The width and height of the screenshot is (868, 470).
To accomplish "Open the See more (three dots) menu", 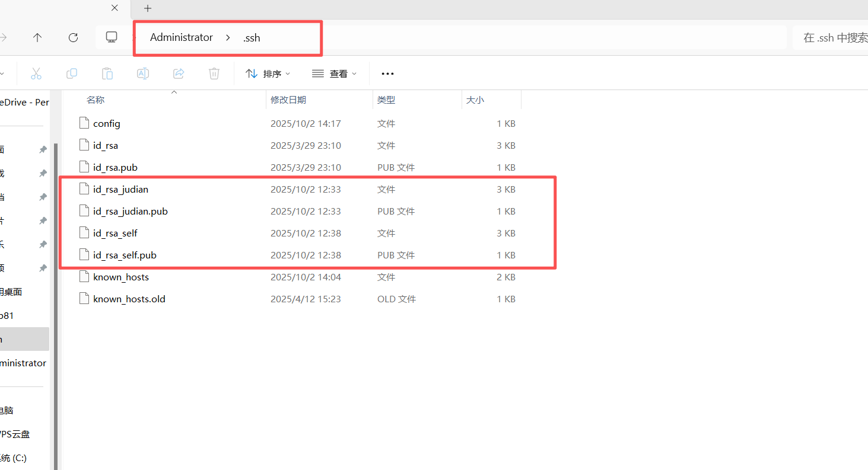I will [x=387, y=73].
